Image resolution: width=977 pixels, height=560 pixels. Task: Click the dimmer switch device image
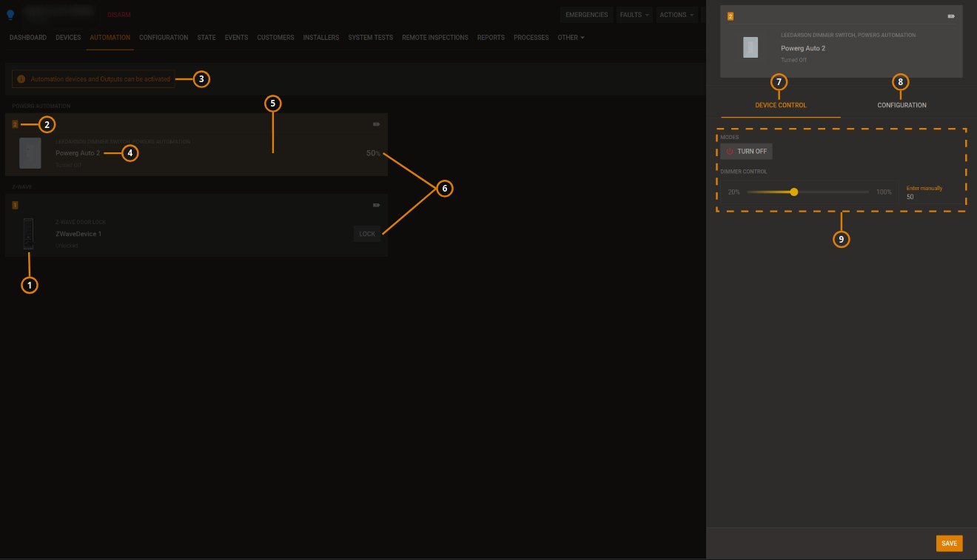[x=30, y=153]
